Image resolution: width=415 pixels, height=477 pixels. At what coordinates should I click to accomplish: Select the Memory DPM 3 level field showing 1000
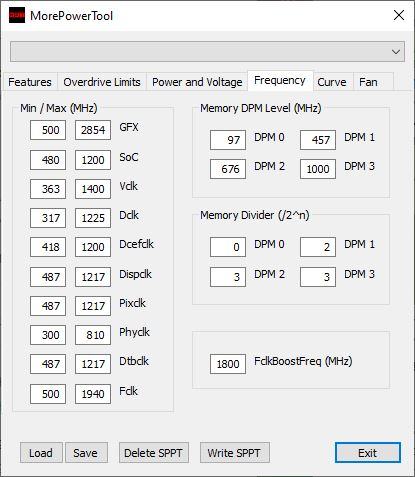(318, 169)
